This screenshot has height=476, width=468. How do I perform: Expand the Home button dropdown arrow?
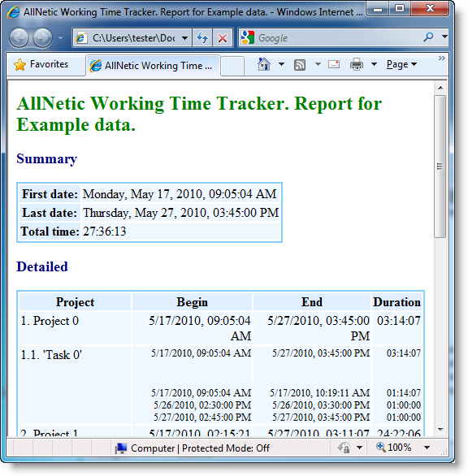click(281, 64)
